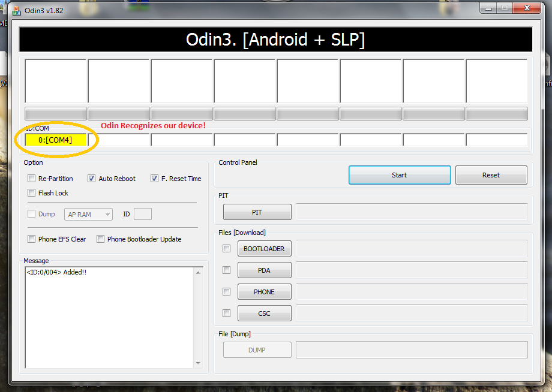Image resolution: width=552 pixels, height=392 pixels.
Task: Click the Message log text area
Action: click(x=110, y=318)
